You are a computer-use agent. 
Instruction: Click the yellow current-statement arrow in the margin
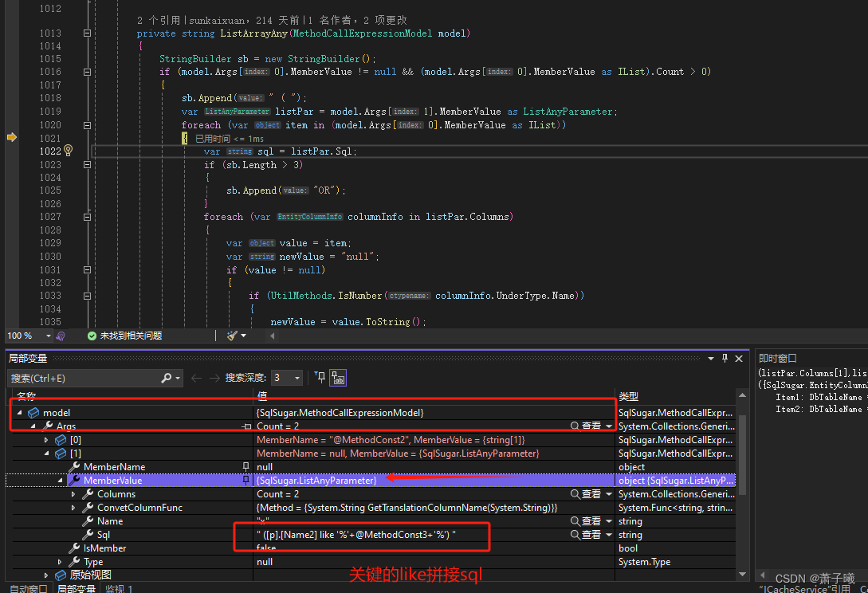click(x=12, y=137)
